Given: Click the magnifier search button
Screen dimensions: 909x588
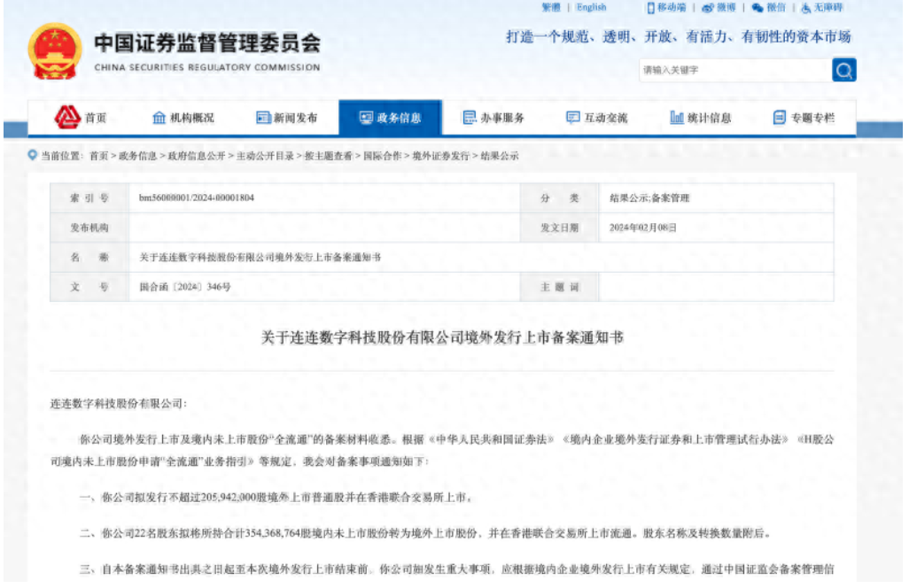Looking at the screenshot, I should point(843,70).
